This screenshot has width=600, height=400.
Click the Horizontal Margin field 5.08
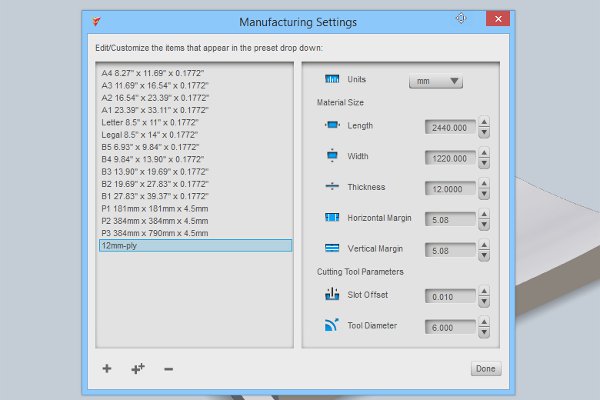(x=450, y=220)
